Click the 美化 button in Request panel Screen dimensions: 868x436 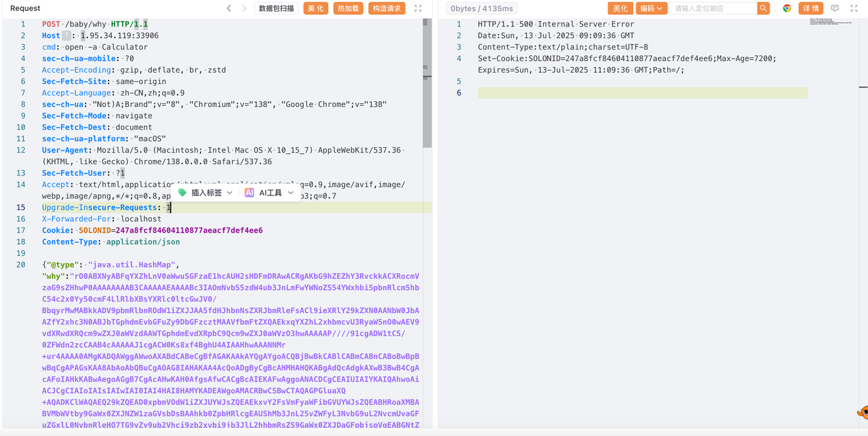pos(315,8)
